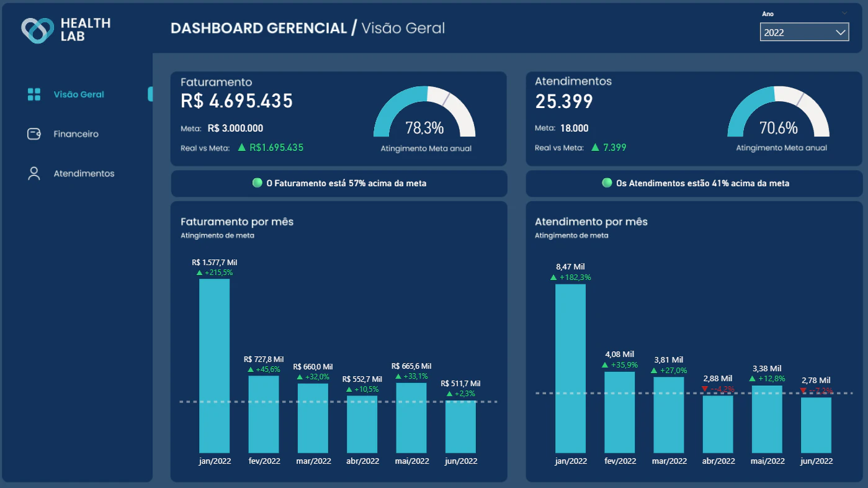Click the 2,78 Mil data label

(816, 381)
